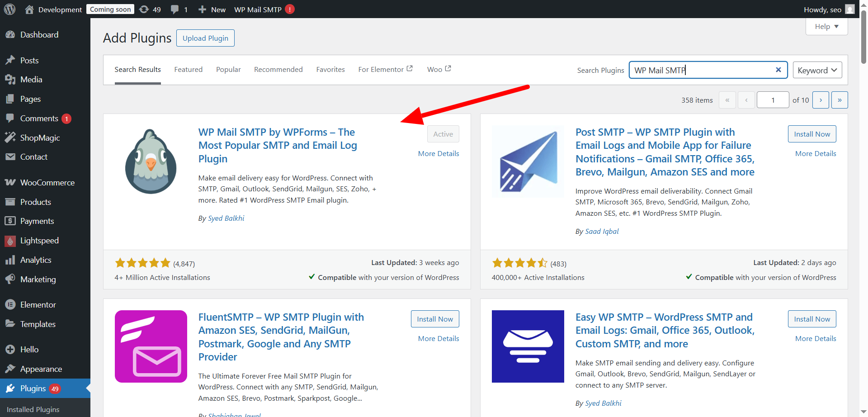The height and width of the screenshot is (417, 868).
Task: View More Details for Easy WP SMTP
Action: point(816,339)
